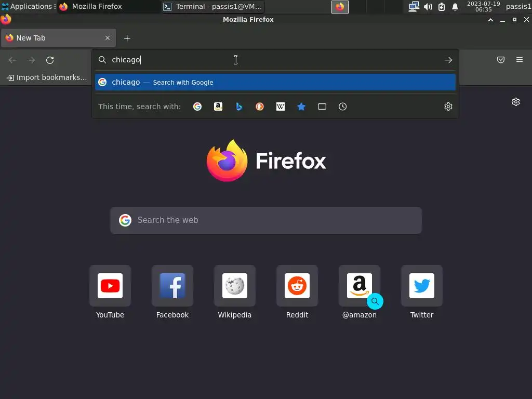Open the battery power tray icon
The width and height of the screenshot is (532, 399).
pyautogui.click(x=442, y=7)
